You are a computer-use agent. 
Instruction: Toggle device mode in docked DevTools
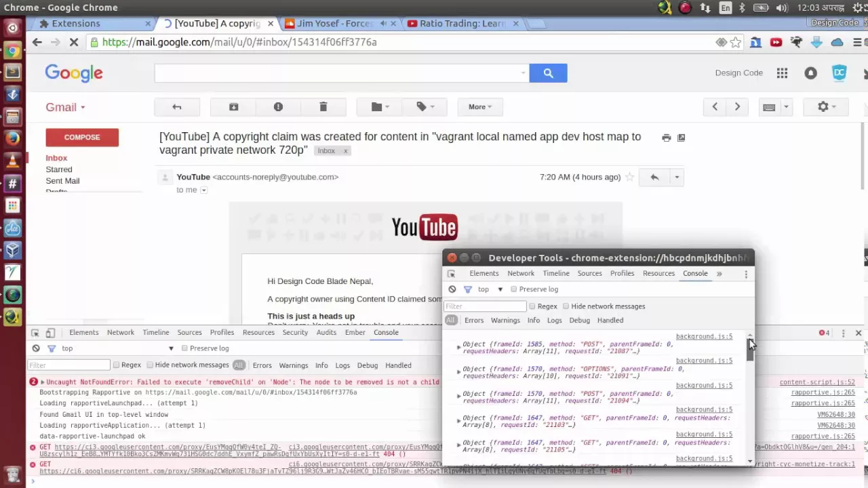tap(50, 333)
